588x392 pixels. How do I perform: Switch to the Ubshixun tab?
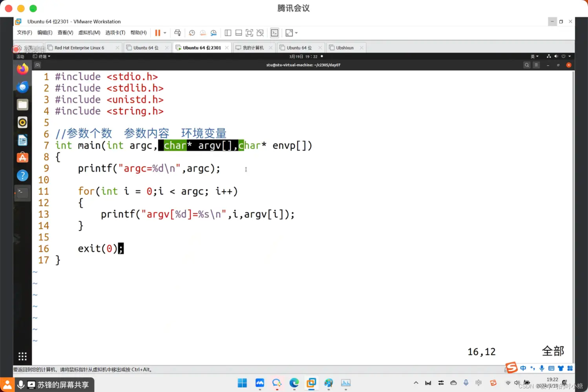345,48
